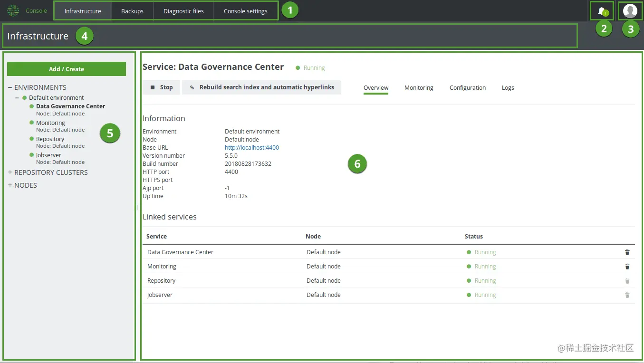
Task: Click the Node column header
Action: (313, 237)
